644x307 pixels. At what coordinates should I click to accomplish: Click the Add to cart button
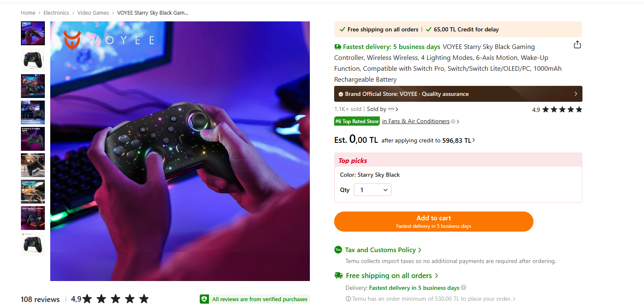(433, 222)
